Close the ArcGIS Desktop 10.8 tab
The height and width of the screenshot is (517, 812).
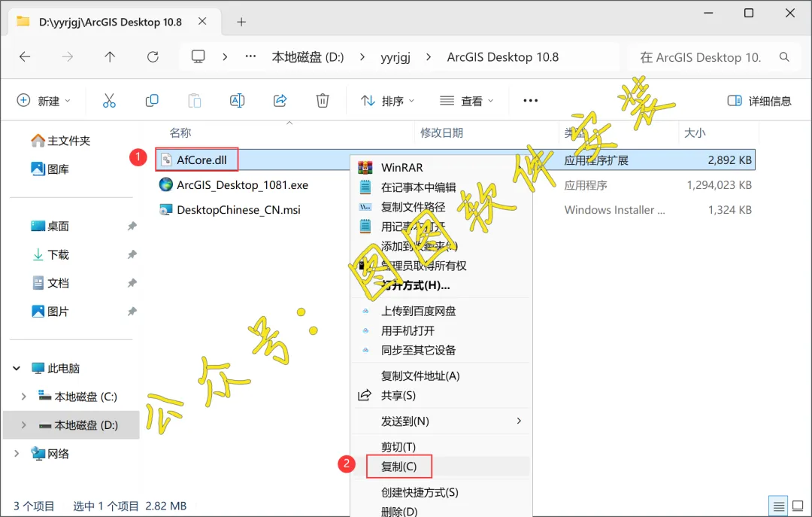[x=202, y=21]
